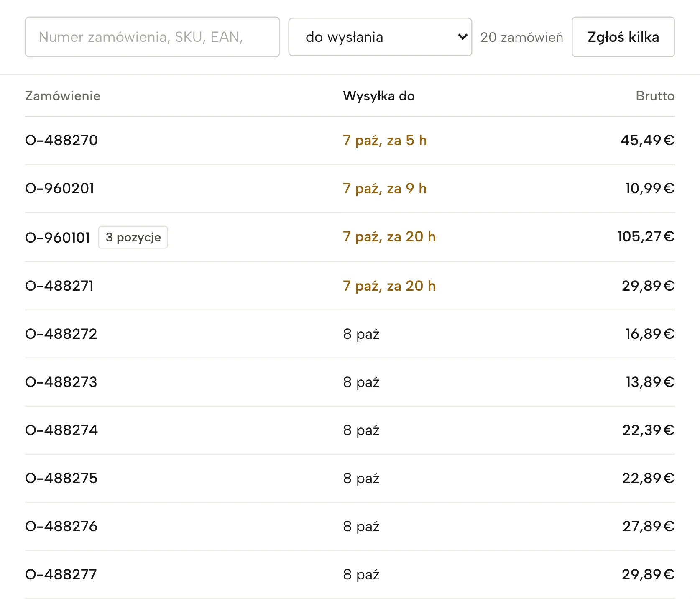Screen dimensions: 700x599
Task: Open order O-488273
Action: 61,382
